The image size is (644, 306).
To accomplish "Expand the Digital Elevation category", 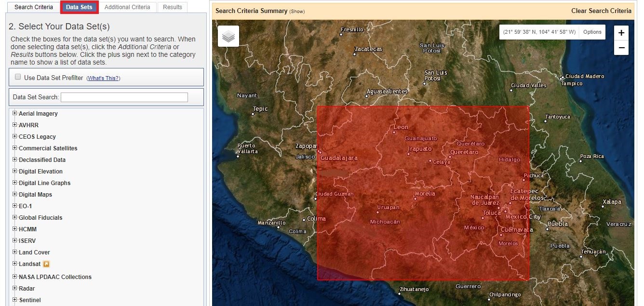I will tap(15, 172).
